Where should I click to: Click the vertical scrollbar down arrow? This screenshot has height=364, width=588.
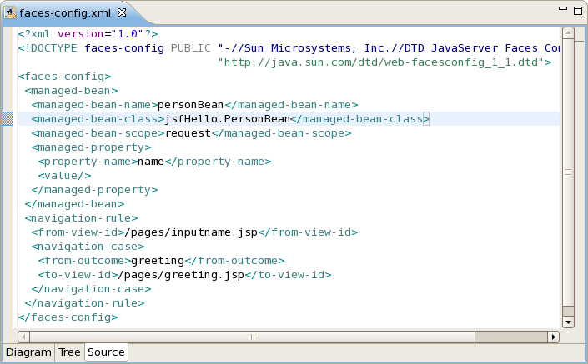[x=568, y=322]
